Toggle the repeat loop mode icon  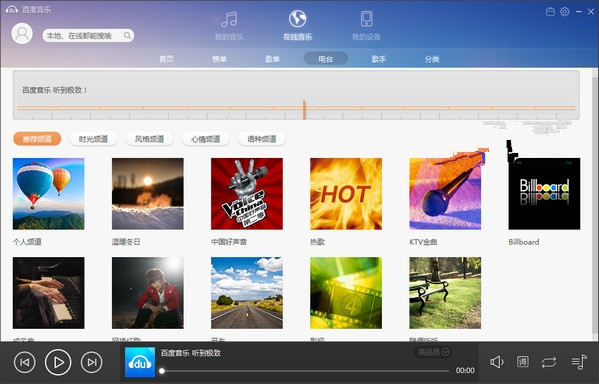point(549,362)
